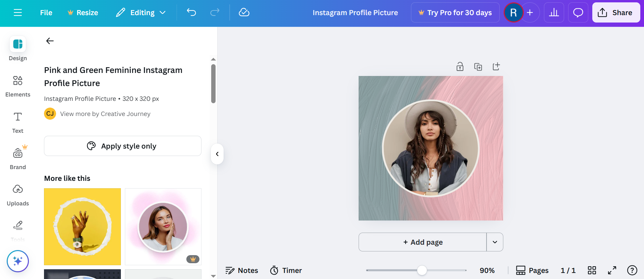Select the circular portrait on canvas
The height and width of the screenshot is (279, 644).
[x=431, y=148]
